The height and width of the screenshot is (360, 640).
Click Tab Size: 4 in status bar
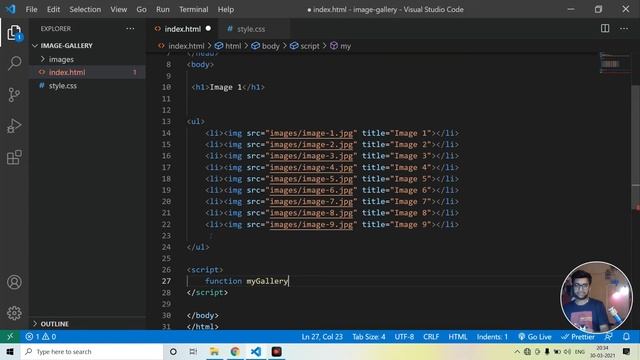pyautogui.click(x=369, y=337)
